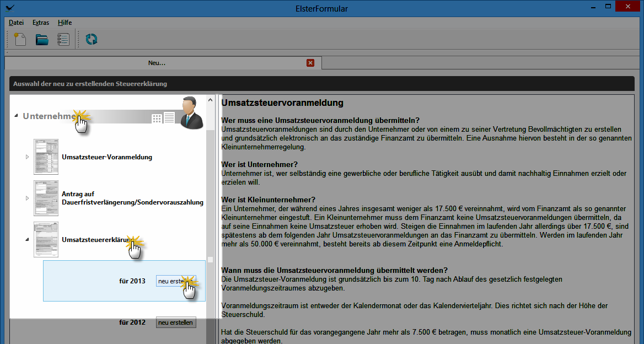Close the Neu... tab with red X
Screen dimensions: 644x344
coord(310,63)
